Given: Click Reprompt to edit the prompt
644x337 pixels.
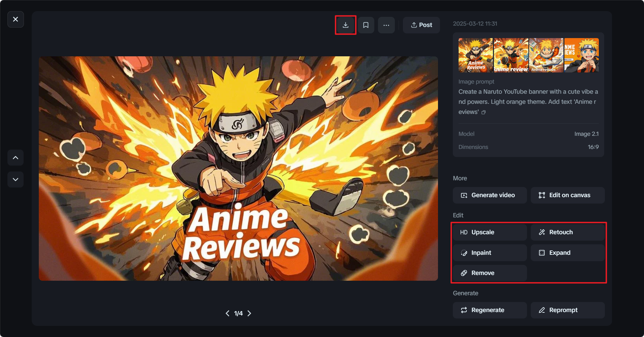Looking at the screenshot, I should (568, 310).
